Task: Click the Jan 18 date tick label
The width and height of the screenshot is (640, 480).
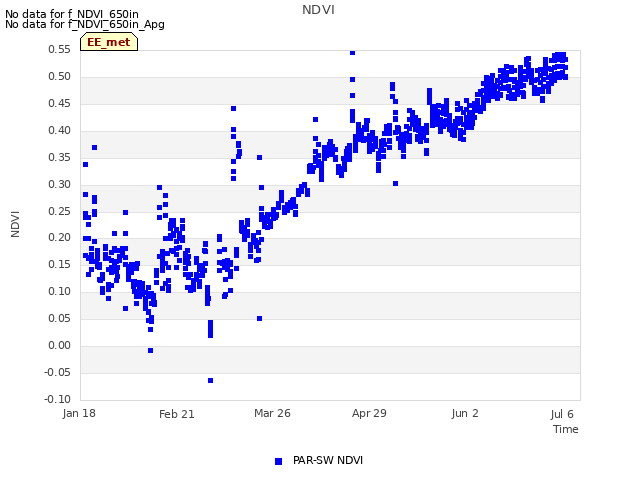Action: click(x=79, y=413)
